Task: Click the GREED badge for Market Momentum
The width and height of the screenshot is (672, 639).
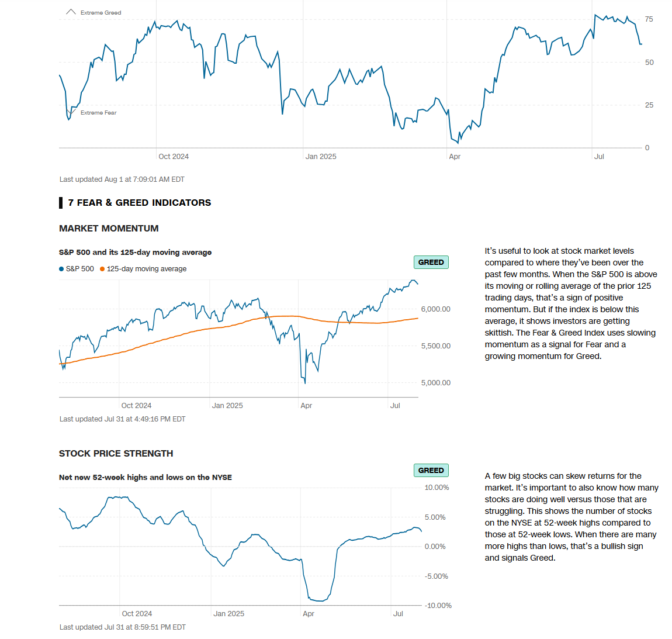Action: point(431,262)
